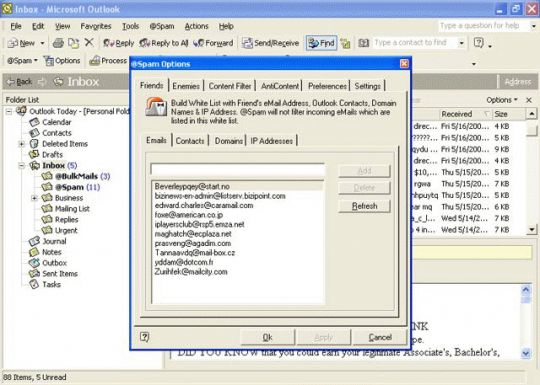Image resolution: width=540 pixels, height=385 pixels.
Task: Close the @Spam Options dialog
Action: pyautogui.click(x=404, y=64)
